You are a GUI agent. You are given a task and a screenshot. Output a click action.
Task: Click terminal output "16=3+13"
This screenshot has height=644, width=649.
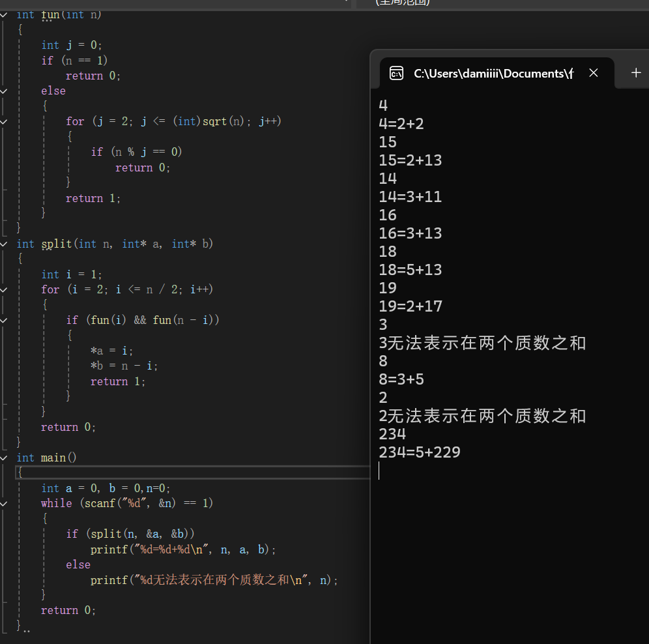pyautogui.click(x=410, y=233)
